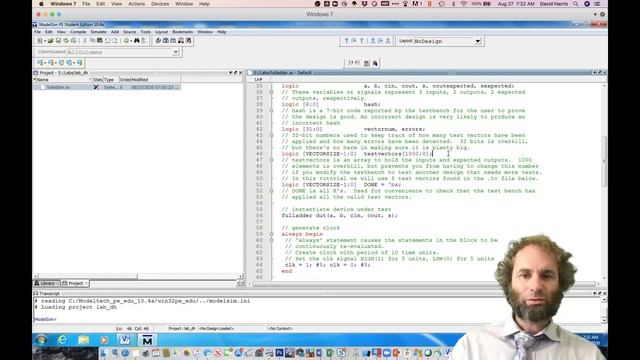Open the Actions menu in Mac menu bar
Screen dimensions: 640x360
pyautogui.click(x=136, y=4)
